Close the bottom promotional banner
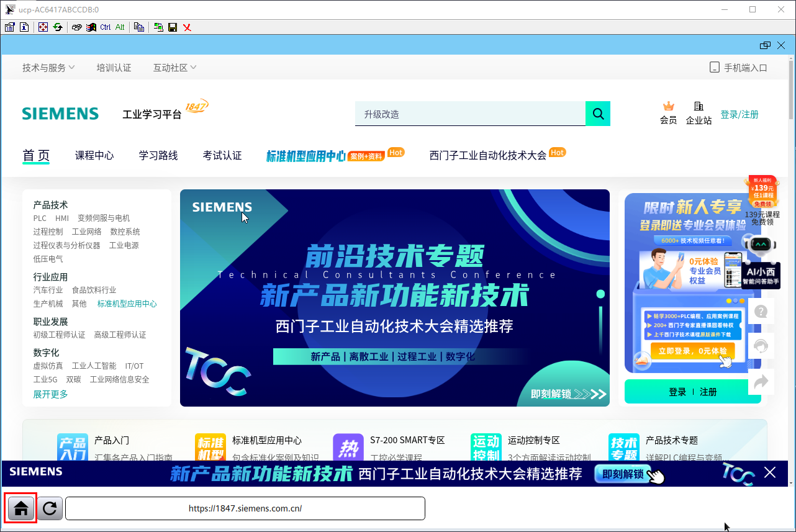The height and width of the screenshot is (532, 796). (770, 473)
